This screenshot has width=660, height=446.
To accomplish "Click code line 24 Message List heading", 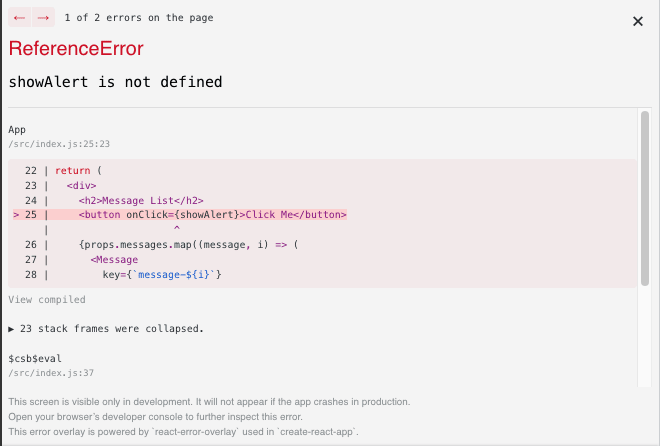I will point(141,200).
